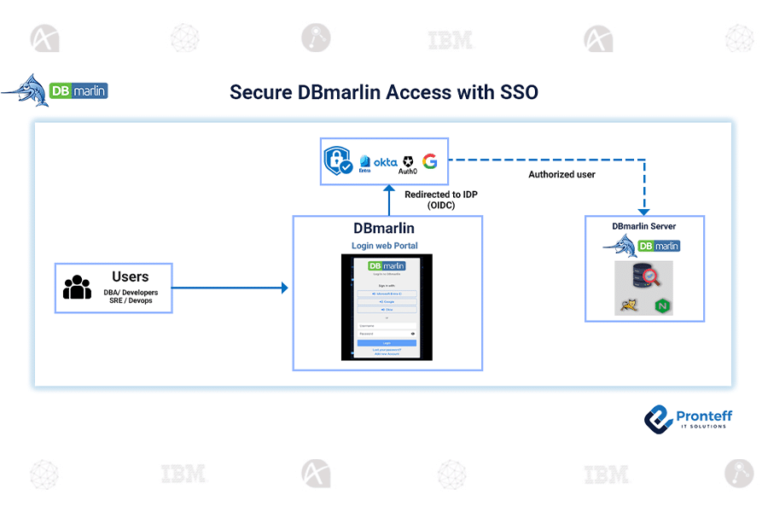Toggle the password visibility eye icon
Viewport: 768px width, 512px height.
pos(413,334)
